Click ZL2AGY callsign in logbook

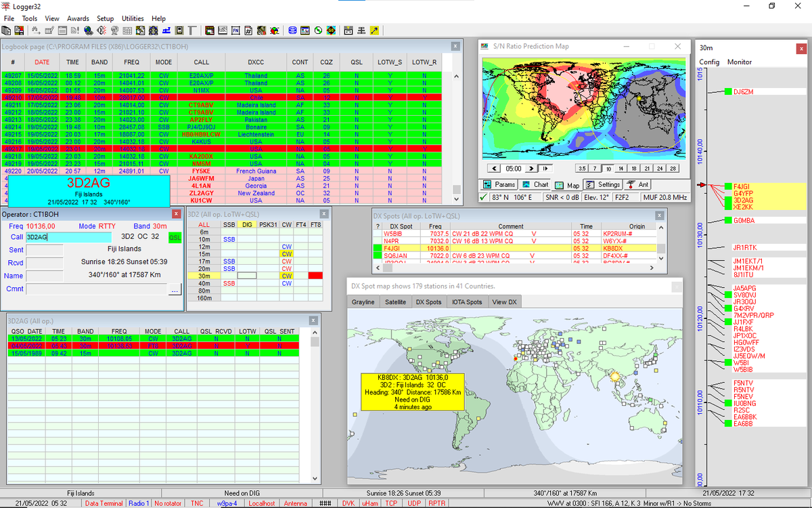point(202,193)
